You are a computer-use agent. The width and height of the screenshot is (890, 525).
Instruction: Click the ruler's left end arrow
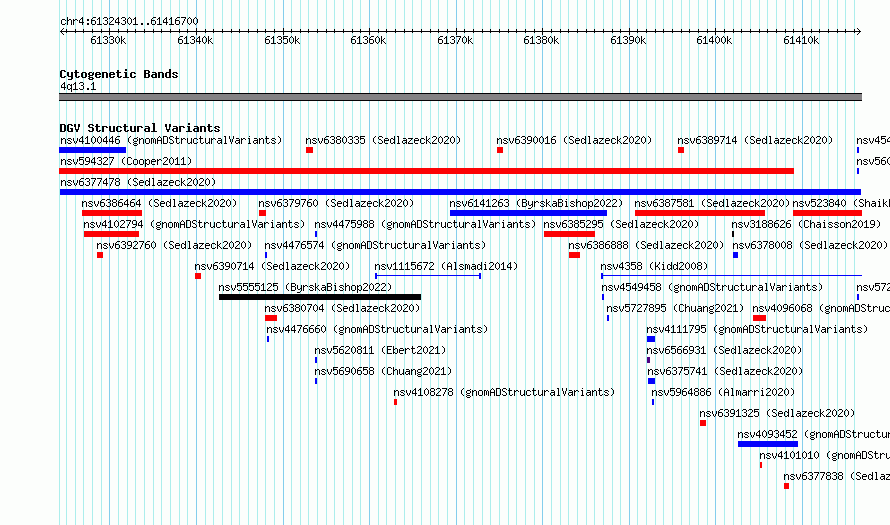coord(62,32)
